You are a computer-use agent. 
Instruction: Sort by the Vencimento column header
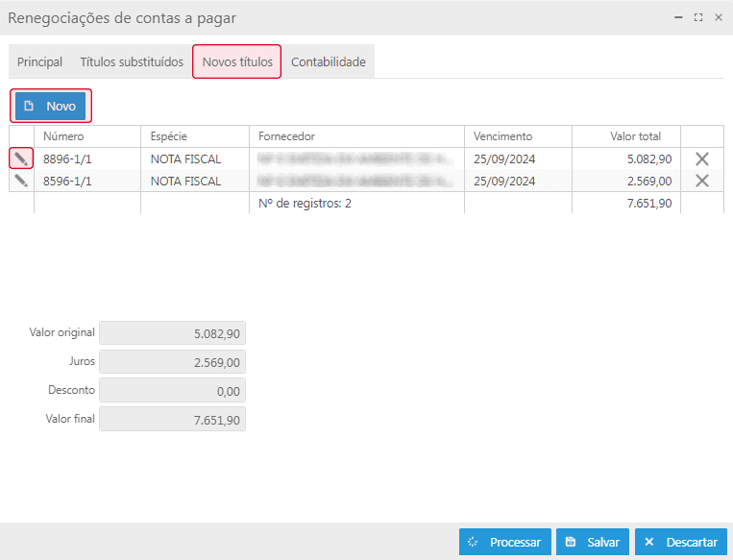[x=502, y=136]
